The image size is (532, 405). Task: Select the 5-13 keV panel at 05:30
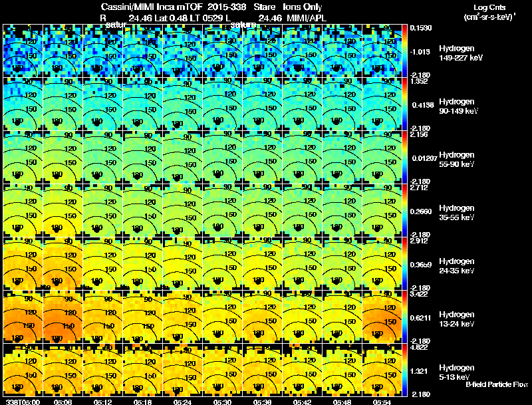pos(222,370)
